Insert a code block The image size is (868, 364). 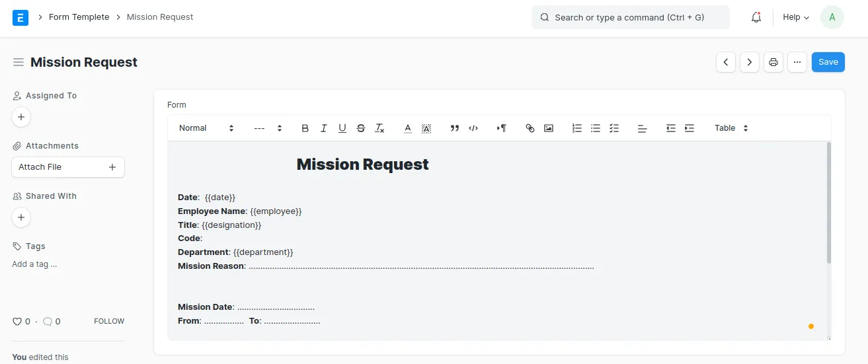[x=473, y=128]
